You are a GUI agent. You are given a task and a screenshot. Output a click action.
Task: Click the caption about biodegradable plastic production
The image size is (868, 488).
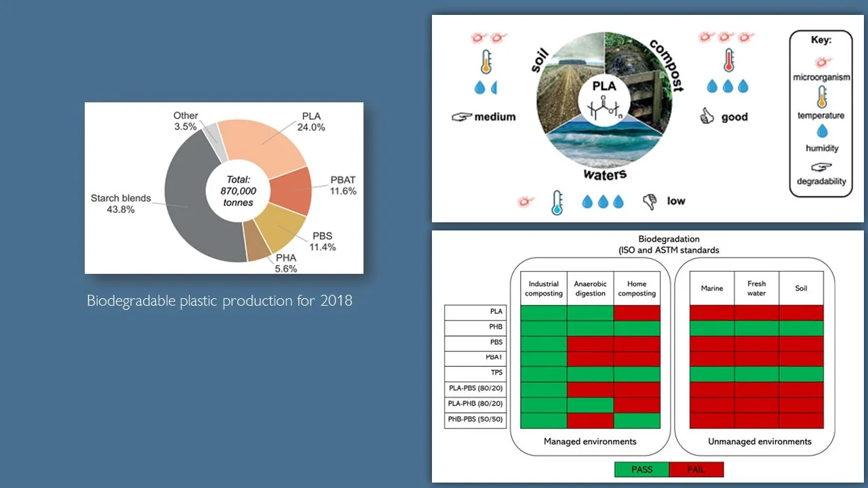[219, 300]
